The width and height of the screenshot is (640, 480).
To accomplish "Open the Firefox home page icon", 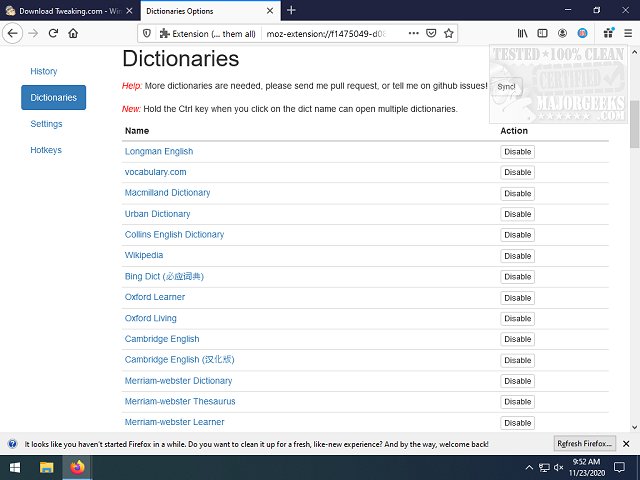I will click(x=73, y=33).
